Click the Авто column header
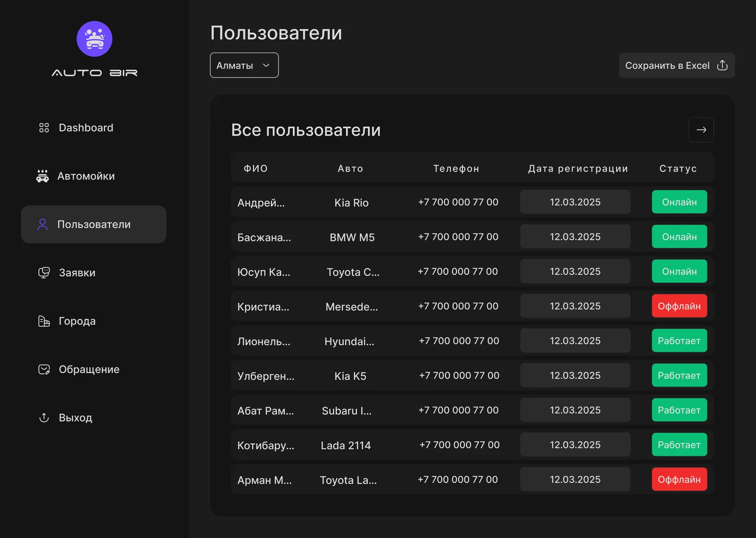The width and height of the screenshot is (756, 538). (x=351, y=168)
